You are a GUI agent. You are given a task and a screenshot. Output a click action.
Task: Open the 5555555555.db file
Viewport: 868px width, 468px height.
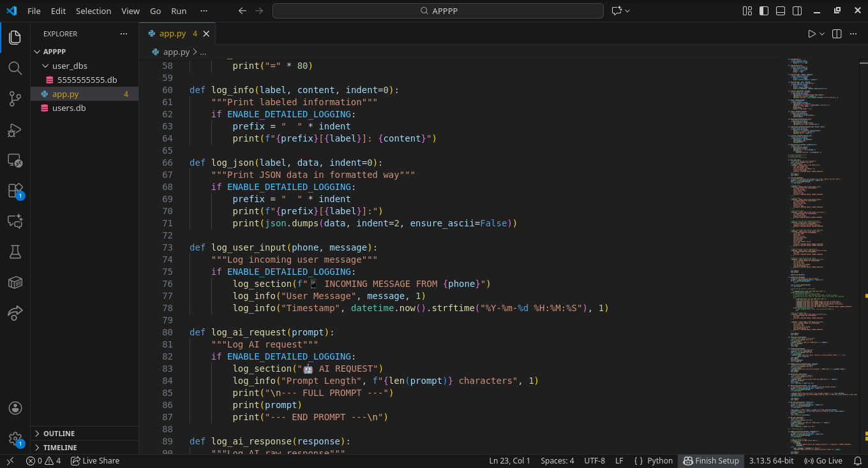pos(84,80)
